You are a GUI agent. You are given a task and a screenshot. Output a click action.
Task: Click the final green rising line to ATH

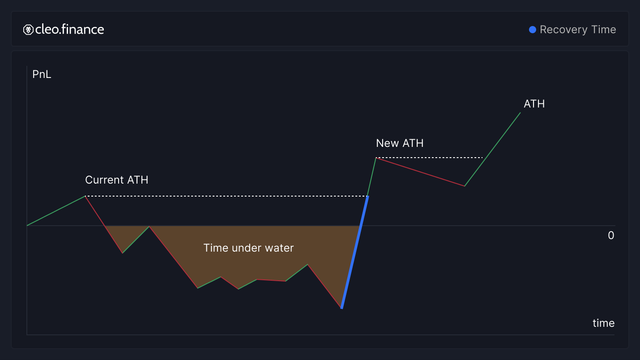[x=493, y=149]
